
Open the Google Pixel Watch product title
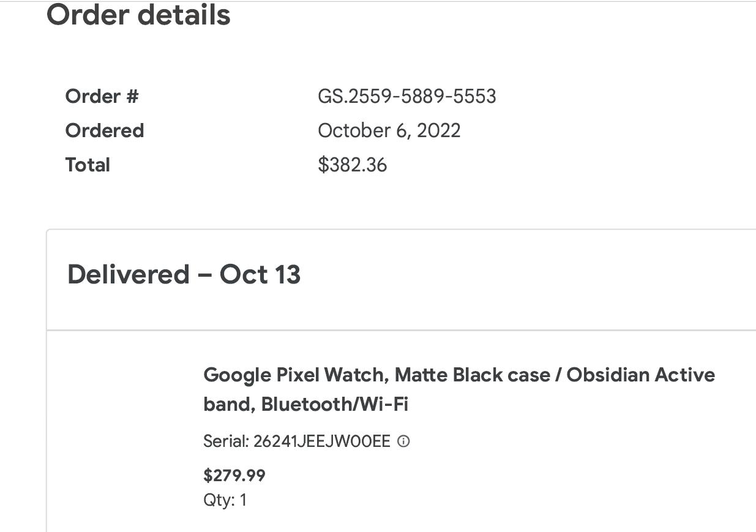tap(459, 389)
